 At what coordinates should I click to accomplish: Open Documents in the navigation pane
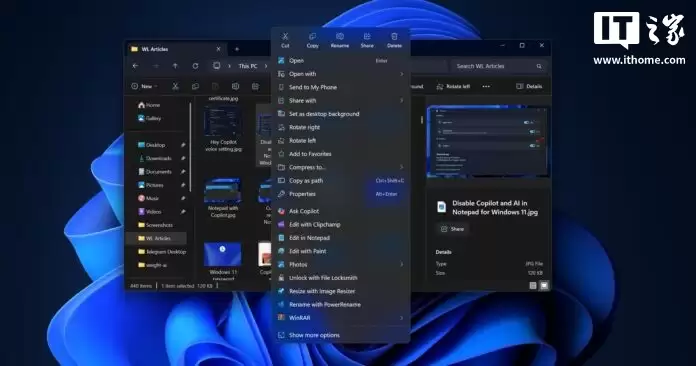[155, 172]
